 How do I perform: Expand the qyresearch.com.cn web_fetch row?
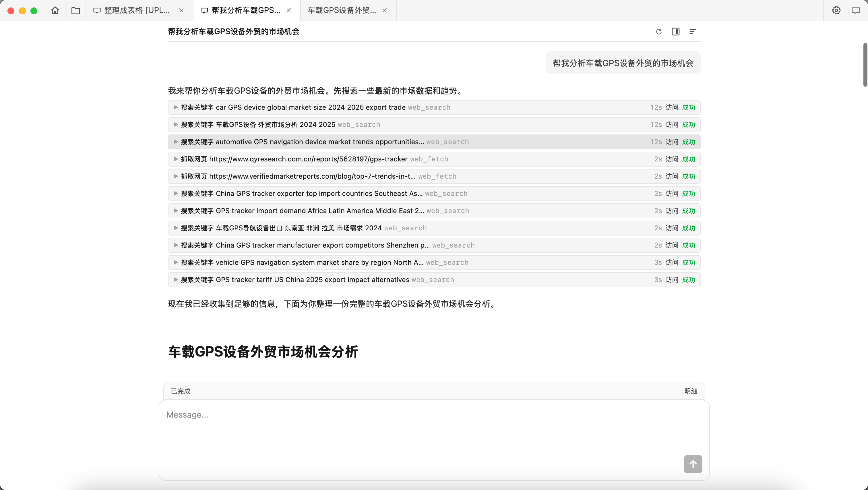pyautogui.click(x=434, y=159)
